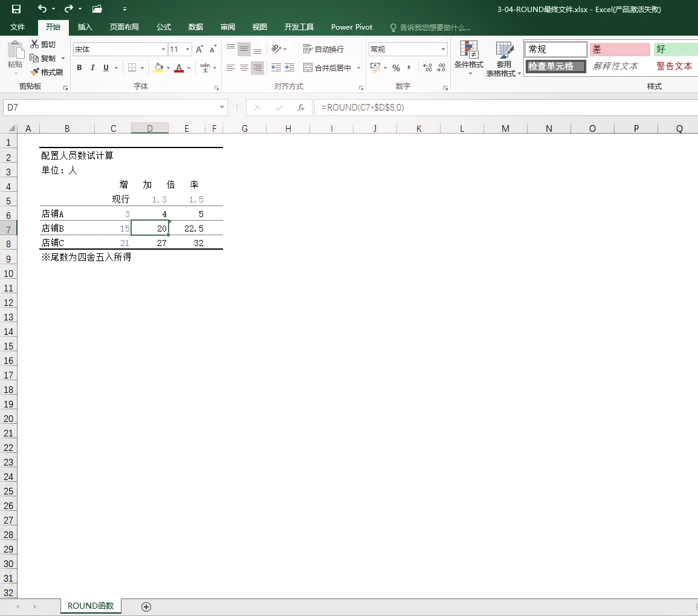Viewport: 698px width, 616px height.
Task: Add a new sheet with the plus icon
Action: click(x=146, y=607)
